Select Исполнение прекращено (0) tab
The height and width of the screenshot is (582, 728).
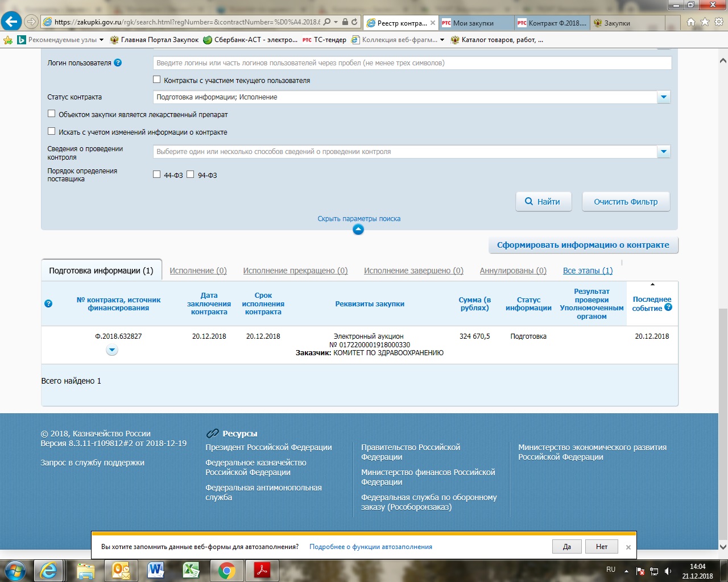coord(295,271)
